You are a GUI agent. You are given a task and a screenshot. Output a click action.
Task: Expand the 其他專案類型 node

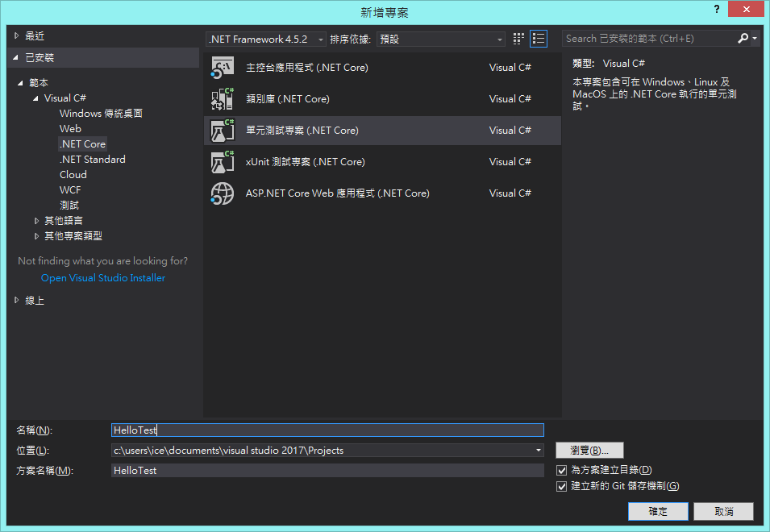click(36, 236)
